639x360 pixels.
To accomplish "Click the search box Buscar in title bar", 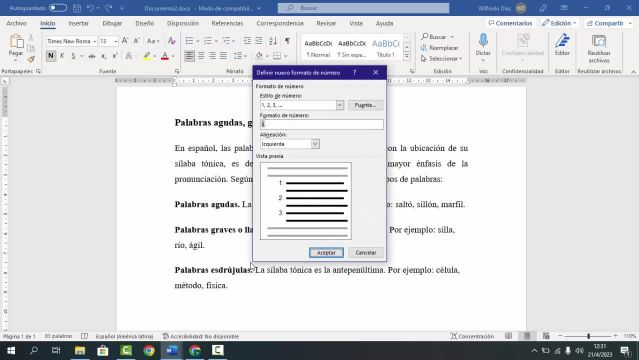I will click(364, 8).
